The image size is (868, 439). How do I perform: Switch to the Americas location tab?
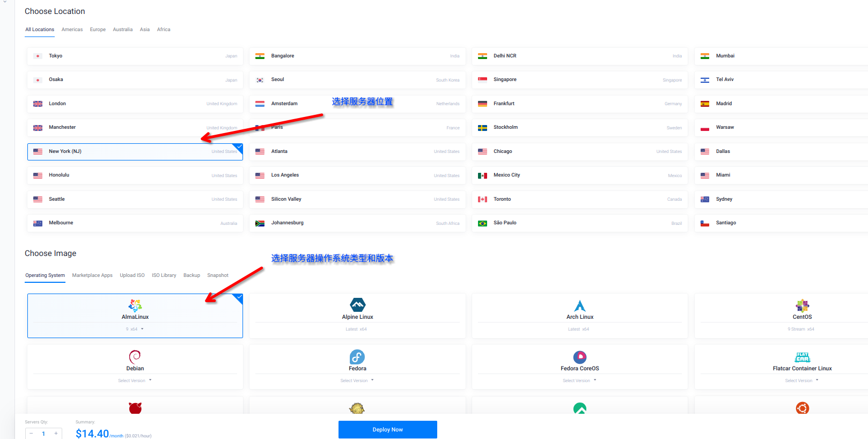(x=72, y=30)
